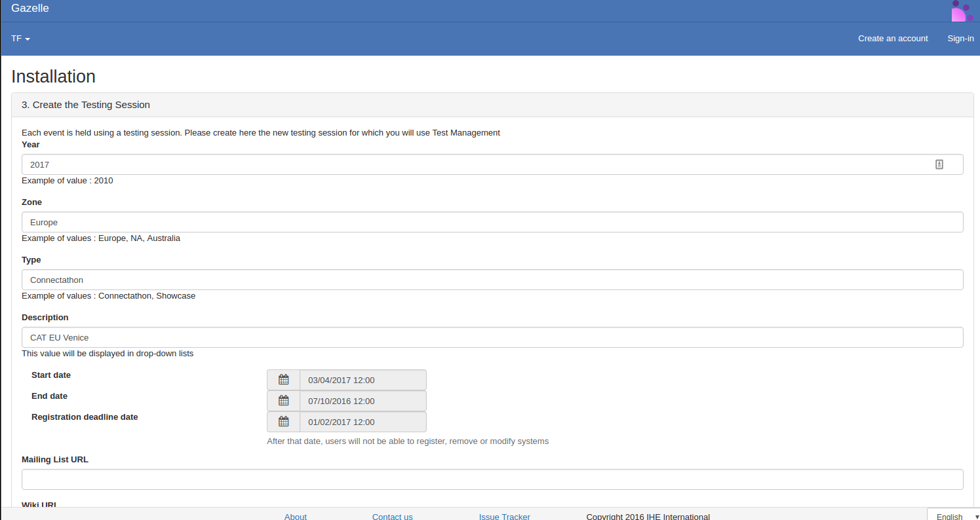Click the Start date value 03/04/2017 12:00
The image size is (980, 520).
[x=363, y=380]
